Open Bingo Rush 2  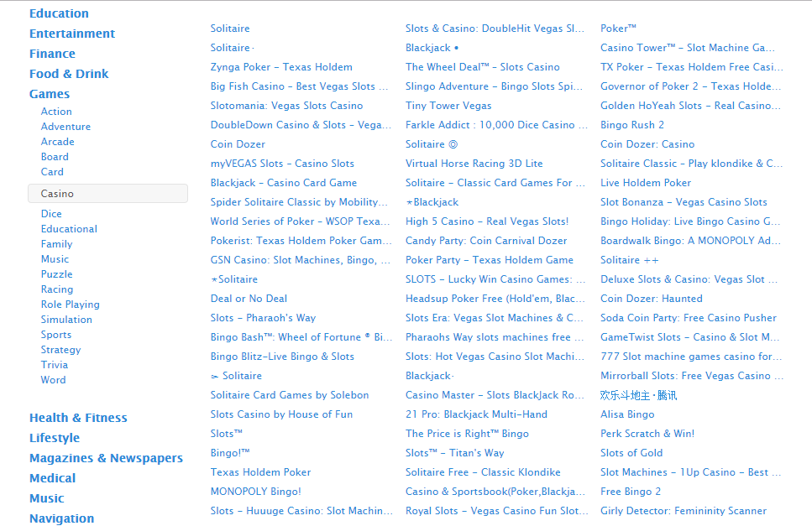632,125
